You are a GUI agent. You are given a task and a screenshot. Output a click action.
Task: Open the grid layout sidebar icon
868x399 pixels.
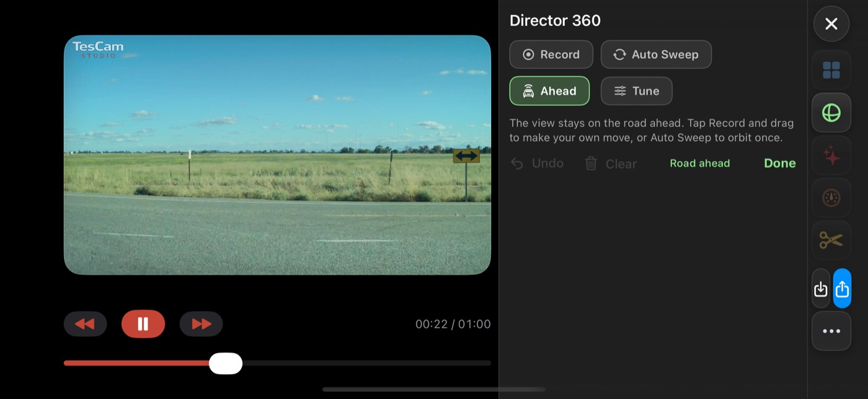click(831, 70)
